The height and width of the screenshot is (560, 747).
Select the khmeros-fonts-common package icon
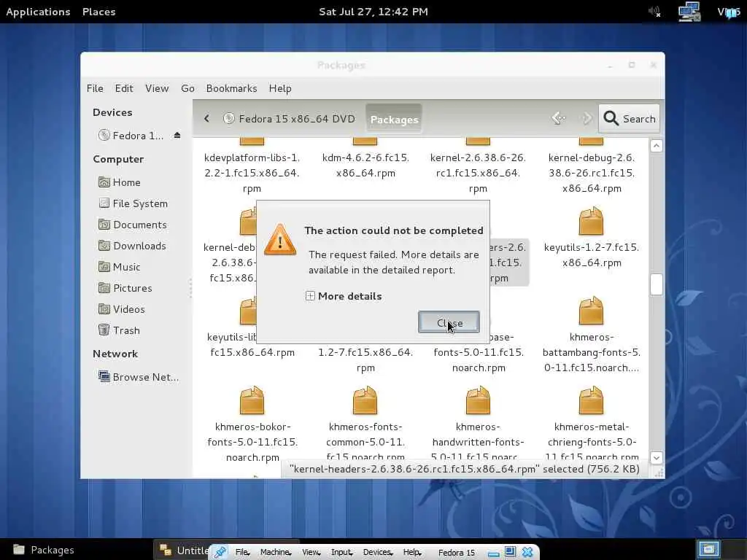pos(365,400)
